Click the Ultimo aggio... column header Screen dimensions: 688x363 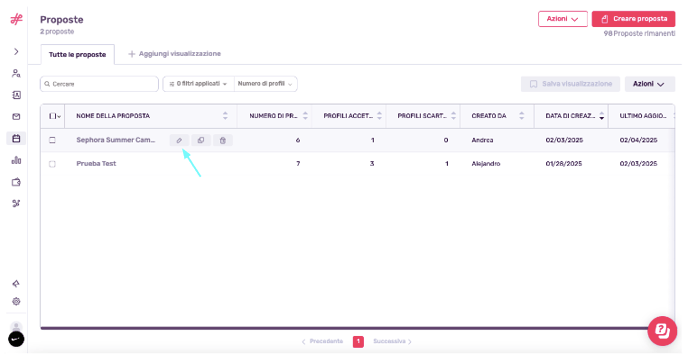(x=642, y=116)
